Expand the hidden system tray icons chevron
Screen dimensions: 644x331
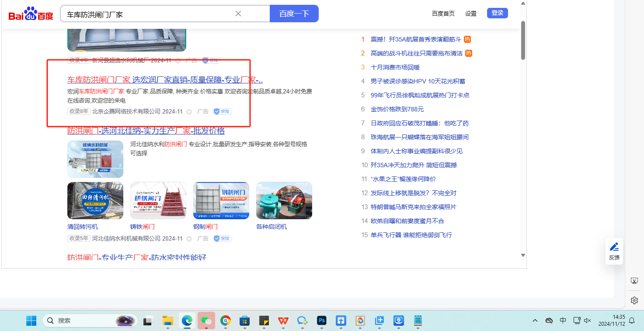535,321
